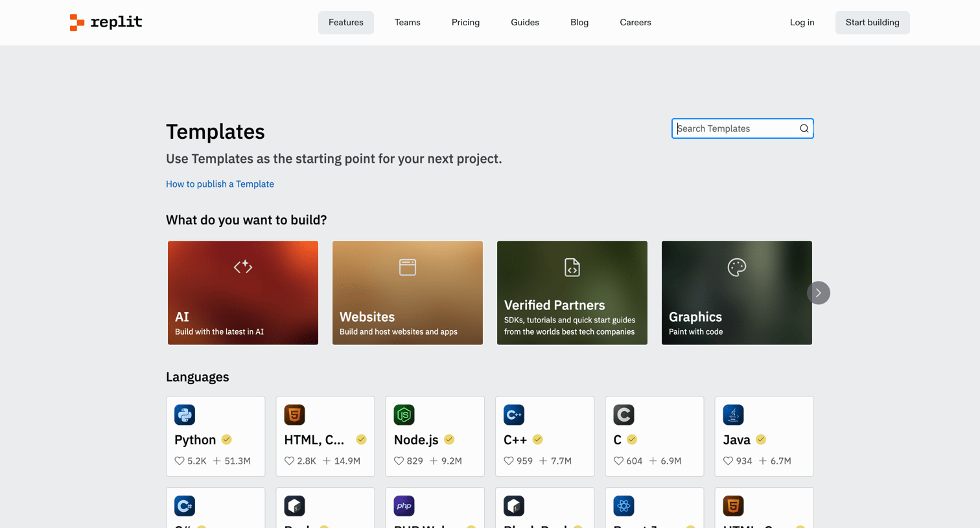Select the Java template title
Image resolution: width=980 pixels, height=528 pixels.
click(x=737, y=440)
